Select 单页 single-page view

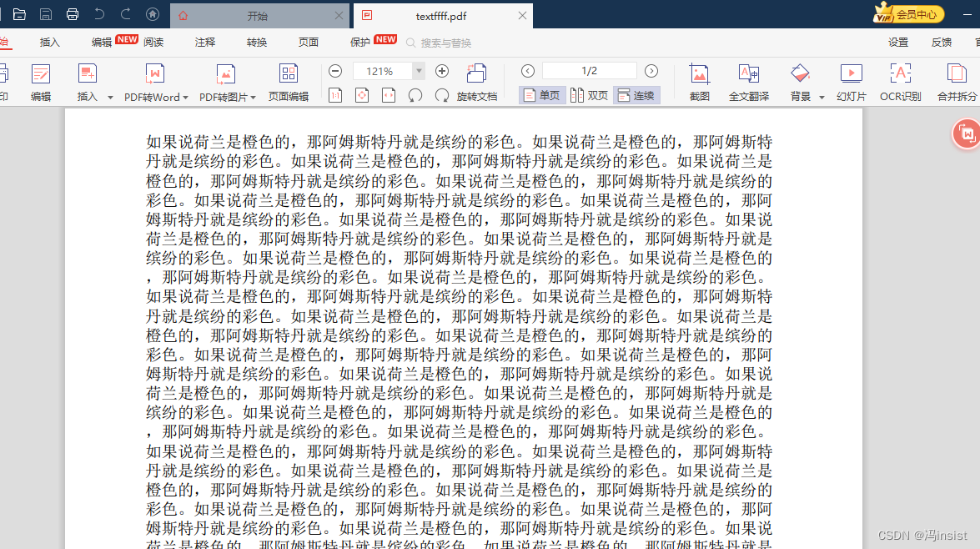click(540, 95)
